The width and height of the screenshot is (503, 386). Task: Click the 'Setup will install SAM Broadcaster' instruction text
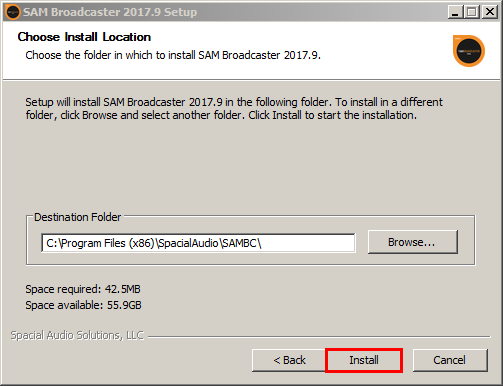coord(234,108)
